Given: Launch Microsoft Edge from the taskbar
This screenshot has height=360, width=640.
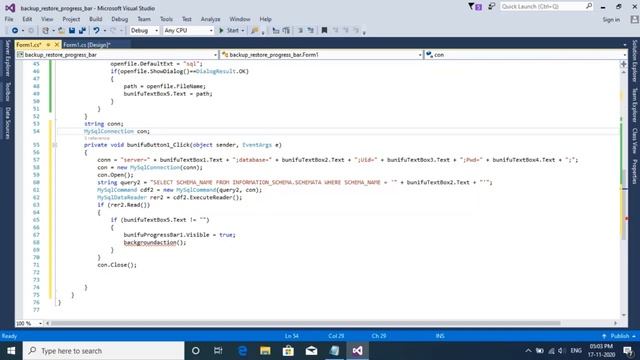Looking at the screenshot, I should (x=242, y=351).
